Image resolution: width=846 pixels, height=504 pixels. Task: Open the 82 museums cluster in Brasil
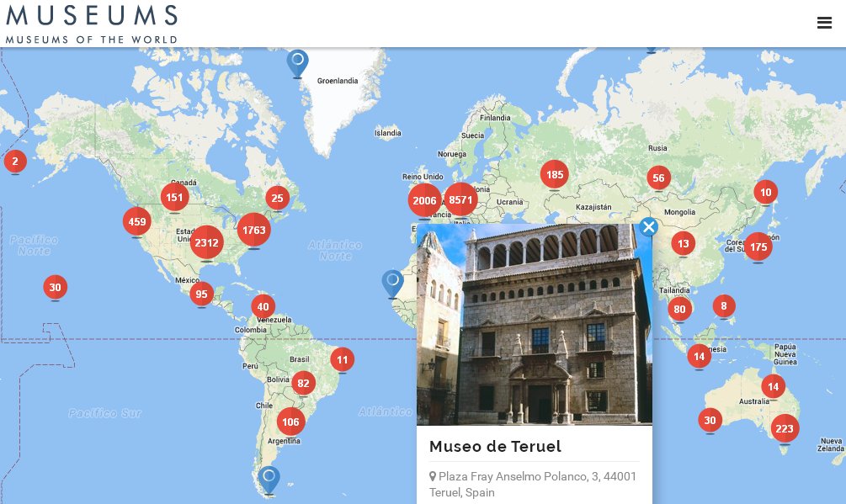pyautogui.click(x=303, y=382)
